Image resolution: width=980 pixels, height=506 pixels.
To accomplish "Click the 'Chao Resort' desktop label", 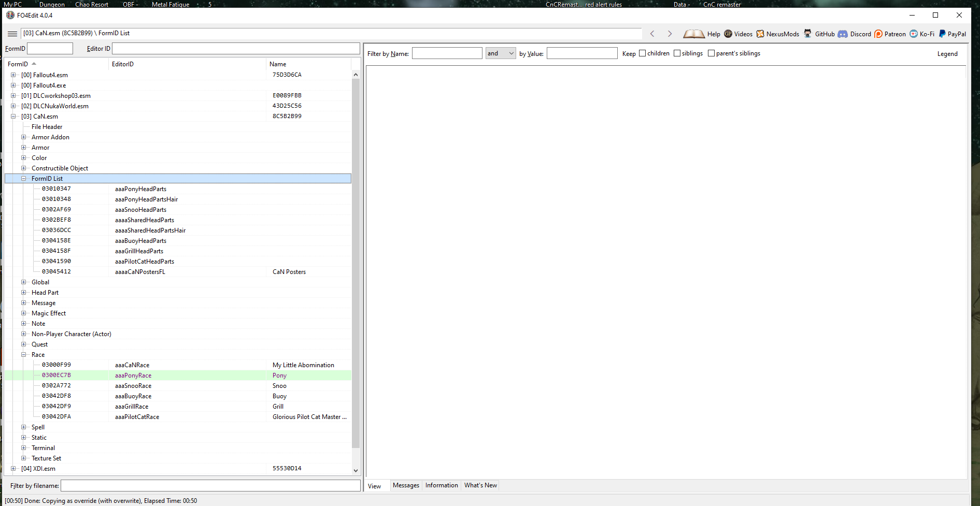I will click(92, 4).
